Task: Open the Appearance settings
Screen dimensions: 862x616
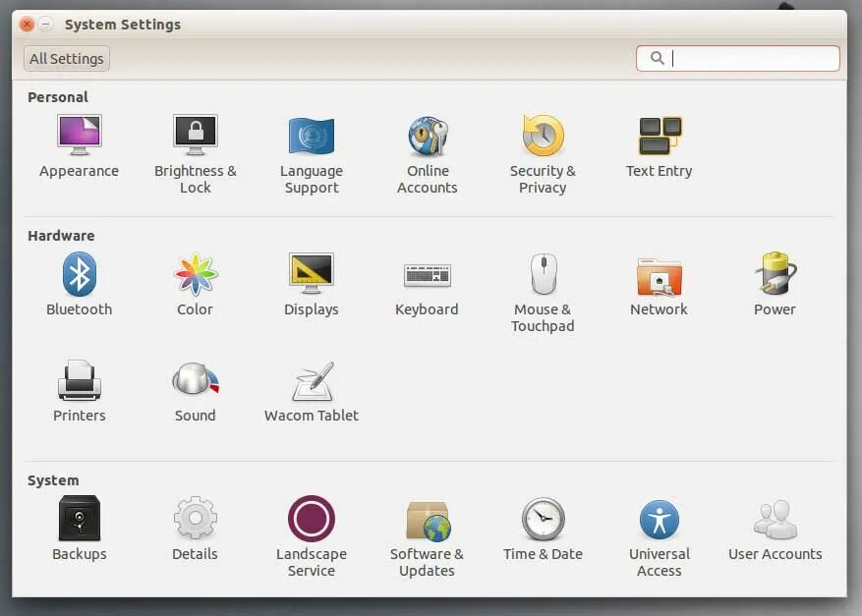Action: point(80,146)
